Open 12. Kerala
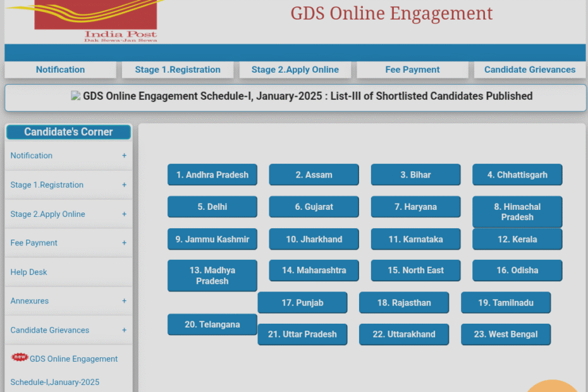This screenshot has width=588, height=392. tap(517, 240)
